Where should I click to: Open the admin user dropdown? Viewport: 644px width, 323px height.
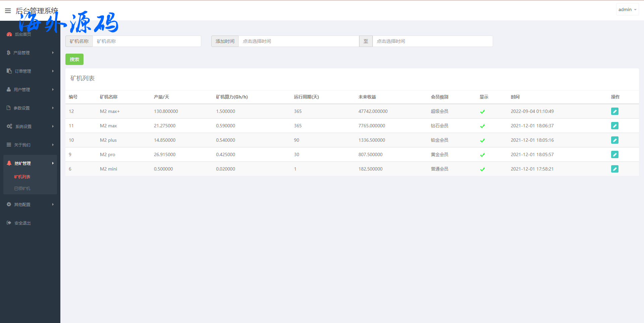[x=627, y=10]
